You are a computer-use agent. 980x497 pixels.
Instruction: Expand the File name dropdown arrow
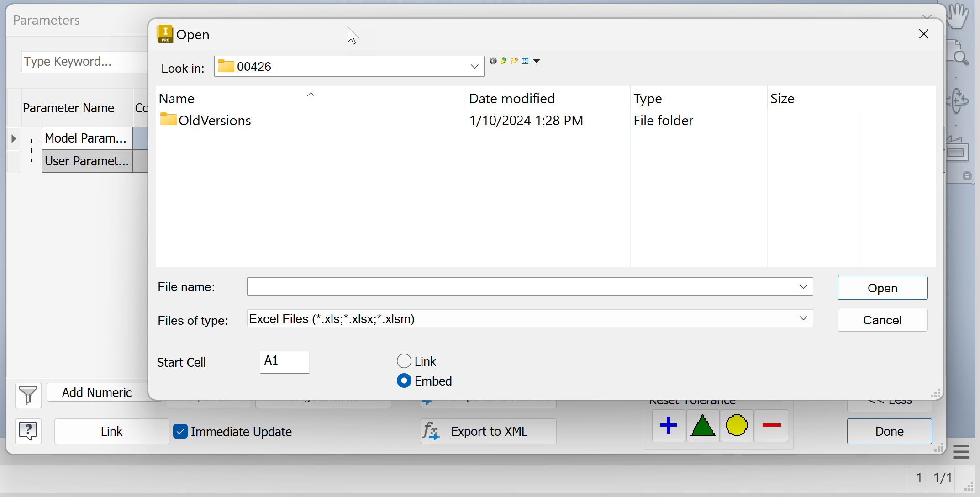[x=803, y=286]
